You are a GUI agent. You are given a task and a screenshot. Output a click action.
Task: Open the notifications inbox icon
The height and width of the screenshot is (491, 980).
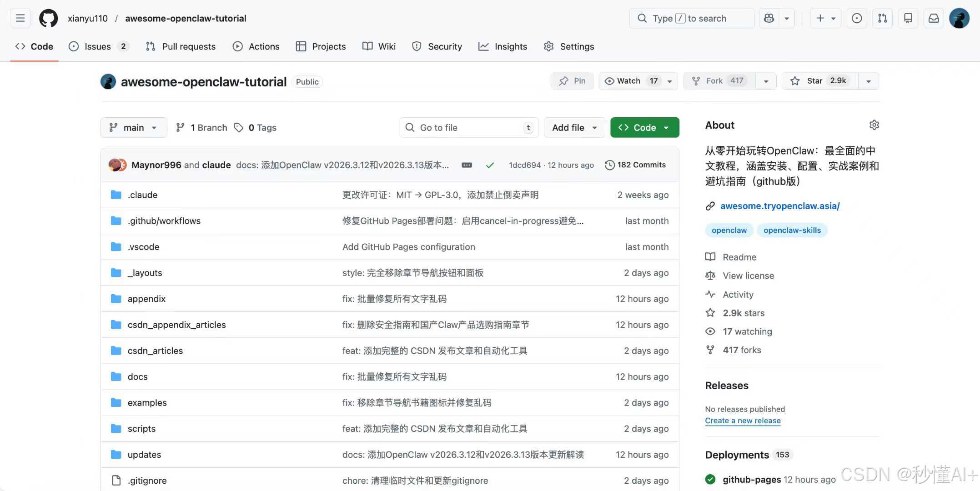click(934, 19)
